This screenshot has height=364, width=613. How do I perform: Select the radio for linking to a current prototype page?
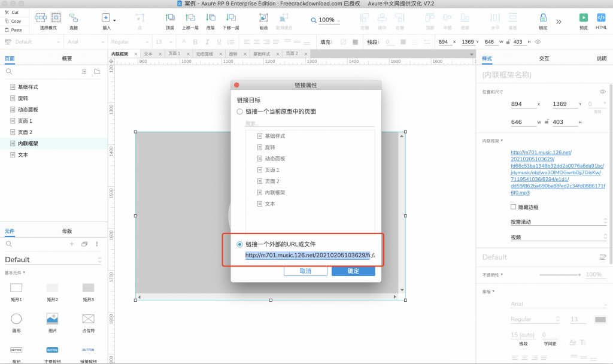(x=240, y=111)
